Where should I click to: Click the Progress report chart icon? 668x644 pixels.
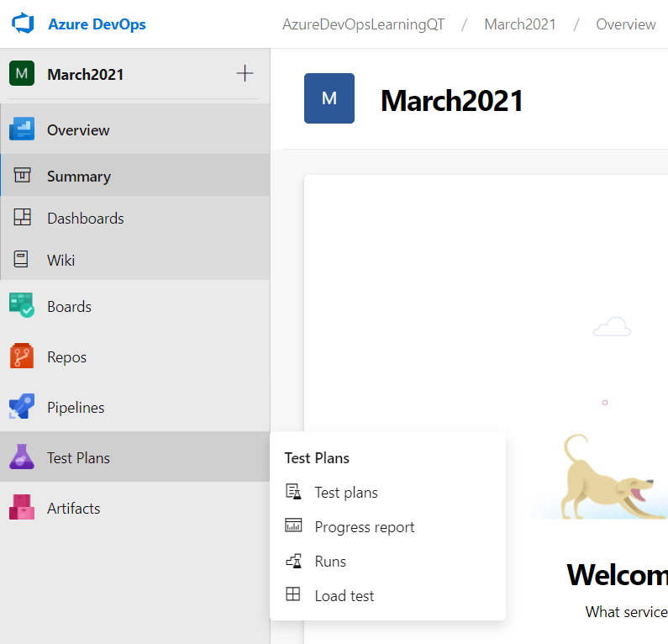[293, 525]
